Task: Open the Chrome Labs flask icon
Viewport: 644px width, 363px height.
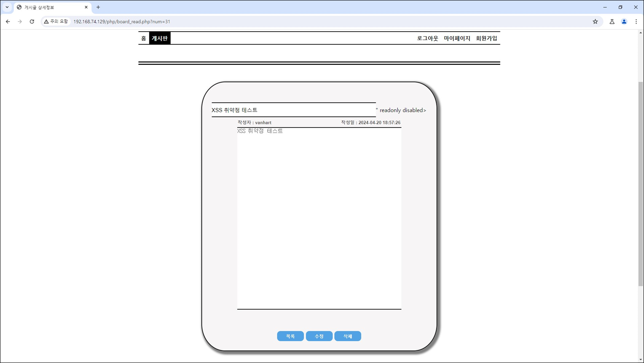Action: (x=612, y=21)
